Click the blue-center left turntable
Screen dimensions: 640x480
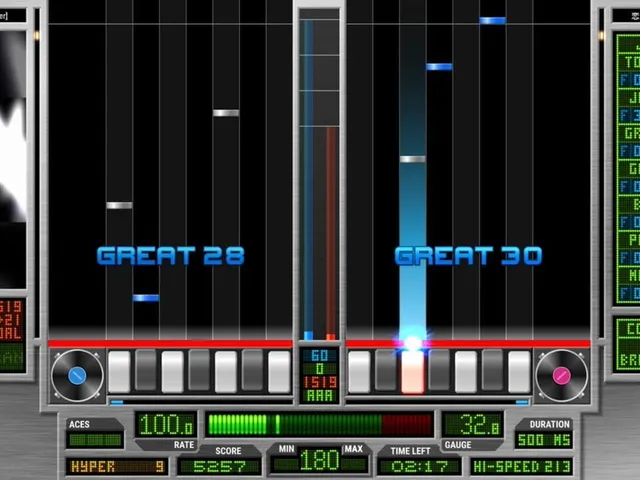[77, 376]
